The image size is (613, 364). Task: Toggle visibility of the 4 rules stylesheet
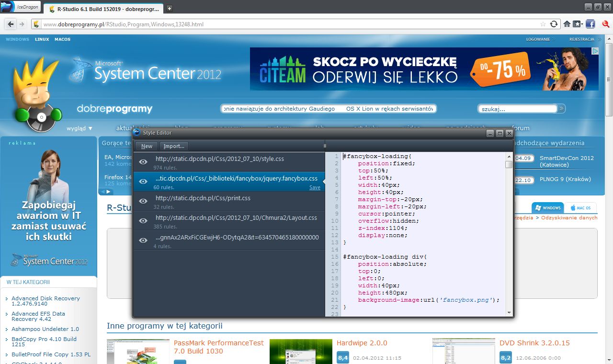pyautogui.click(x=143, y=240)
